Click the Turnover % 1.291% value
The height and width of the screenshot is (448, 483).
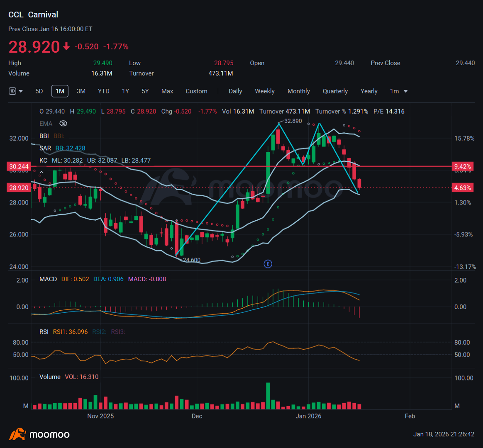click(x=342, y=112)
